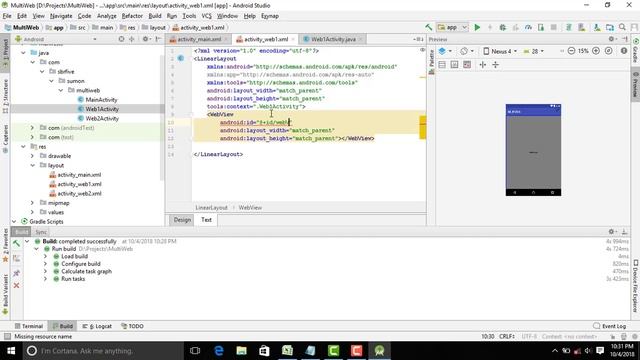Zoom in the layout preview

pyautogui.click(x=596, y=51)
